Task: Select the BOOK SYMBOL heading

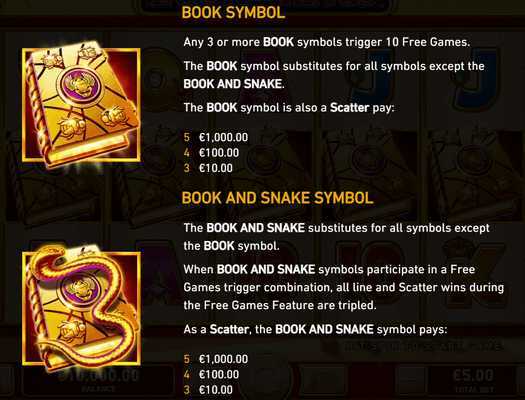Action: click(x=233, y=12)
